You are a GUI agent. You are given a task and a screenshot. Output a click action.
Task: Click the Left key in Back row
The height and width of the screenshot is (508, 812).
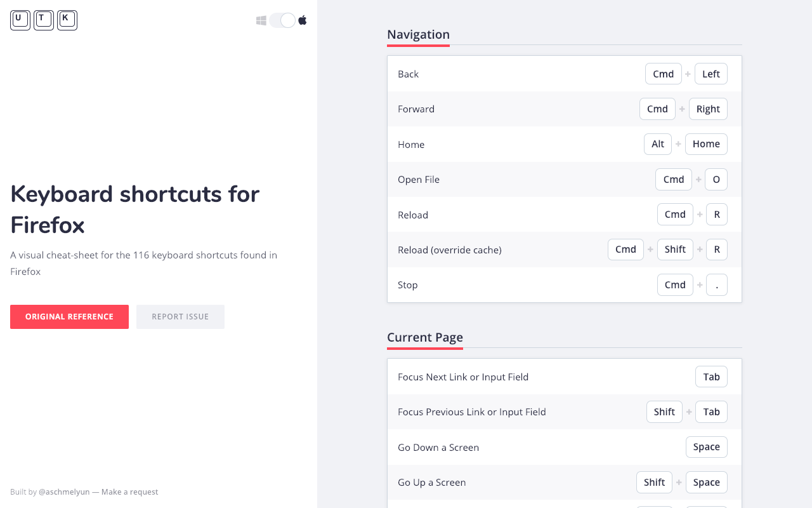pyautogui.click(x=710, y=74)
